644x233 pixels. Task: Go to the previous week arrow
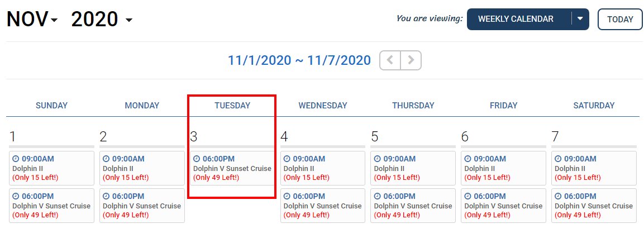click(x=390, y=60)
